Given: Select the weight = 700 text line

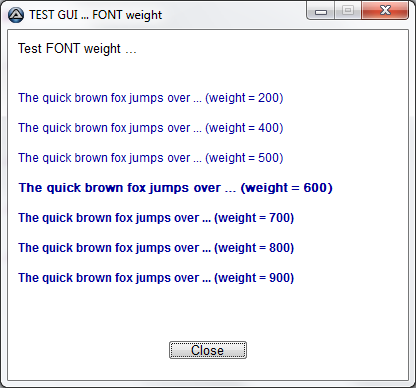Looking at the screenshot, I should (156, 218).
